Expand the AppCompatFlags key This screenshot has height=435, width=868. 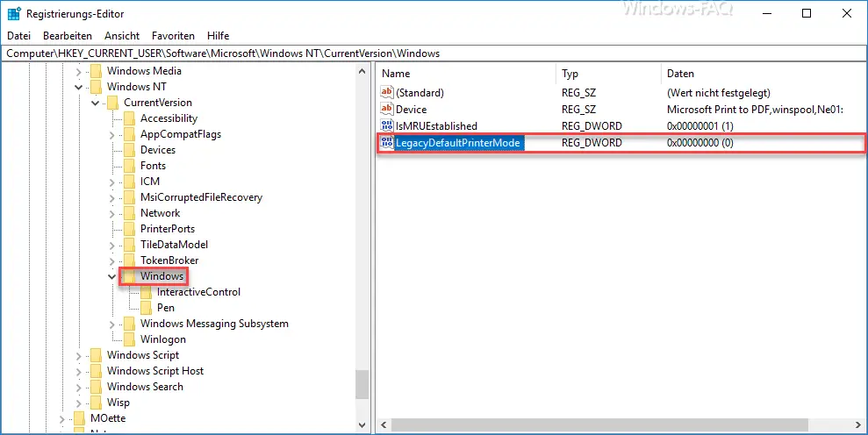tap(111, 134)
